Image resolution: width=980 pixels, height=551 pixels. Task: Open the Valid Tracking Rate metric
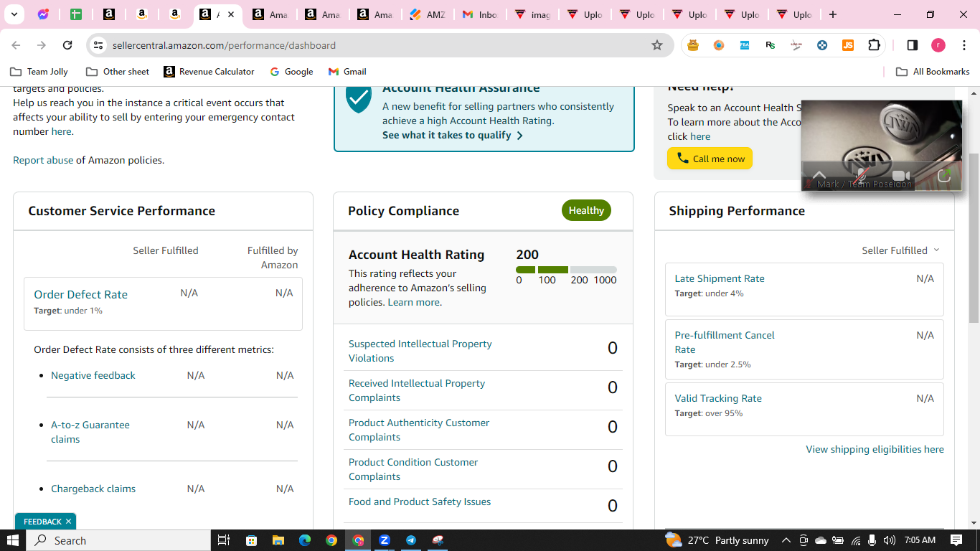tap(718, 398)
